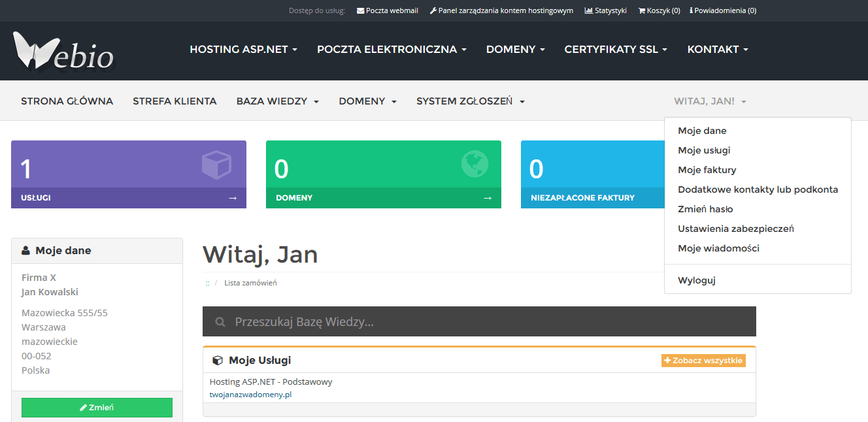Choose Dodatkowe kontakty lub podkonta
Viewport: 868px width, 422px height.
(758, 189)
